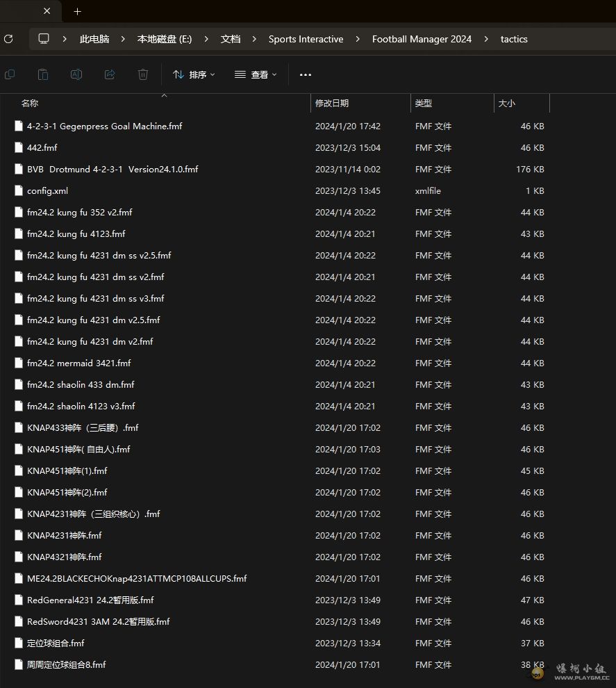Navigate to 此电脑 in the breadcrumb
Image resolution: width=616 pixels, height=688 pixels.
tap(94, 39)
